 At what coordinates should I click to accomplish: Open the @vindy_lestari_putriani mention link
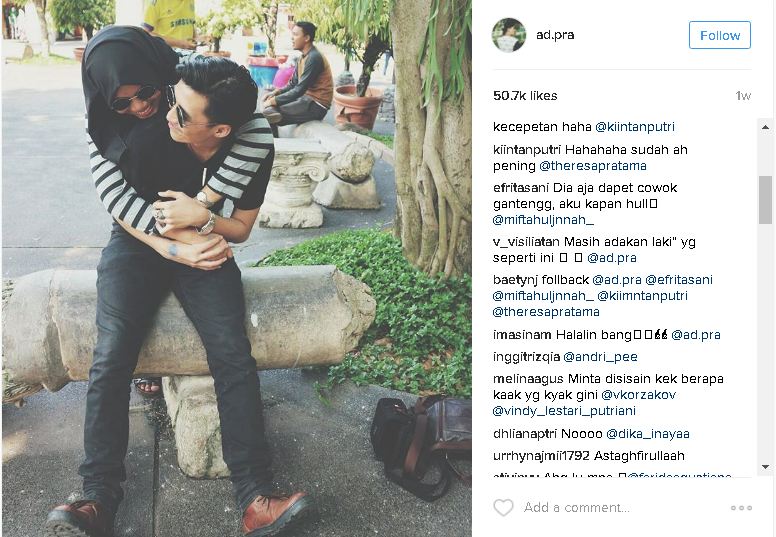tap(564, 411)
